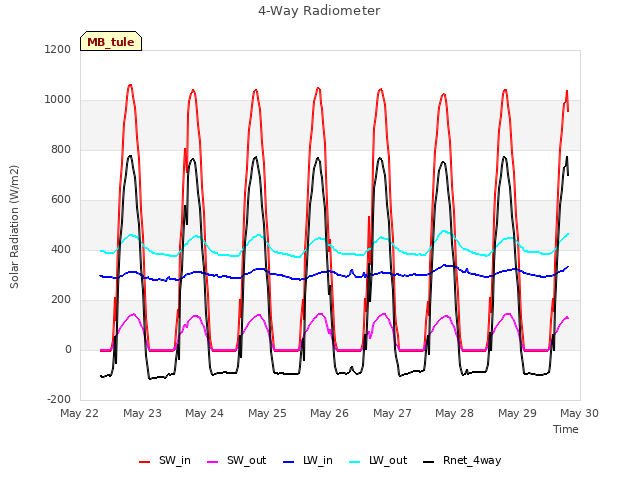This screenshot has height=480, width=640.
Task: Click the SW_in legend label
Action: coord(175,461)
